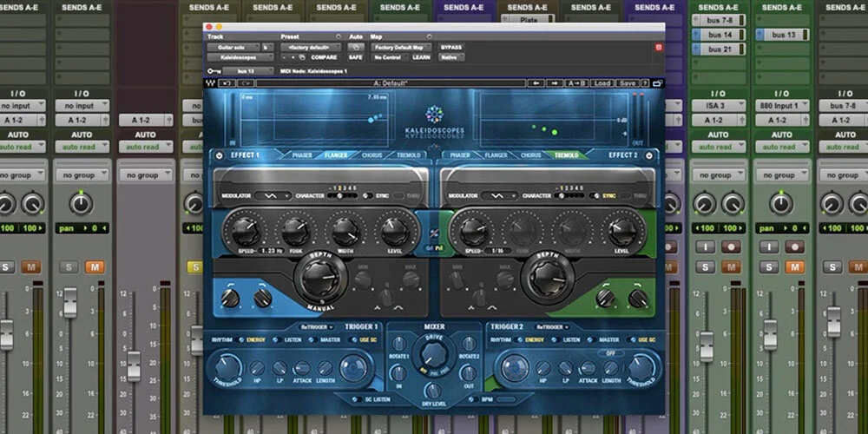
Task: Select Flanger tab for Effect 2
Action: click(x=496, y=155)
